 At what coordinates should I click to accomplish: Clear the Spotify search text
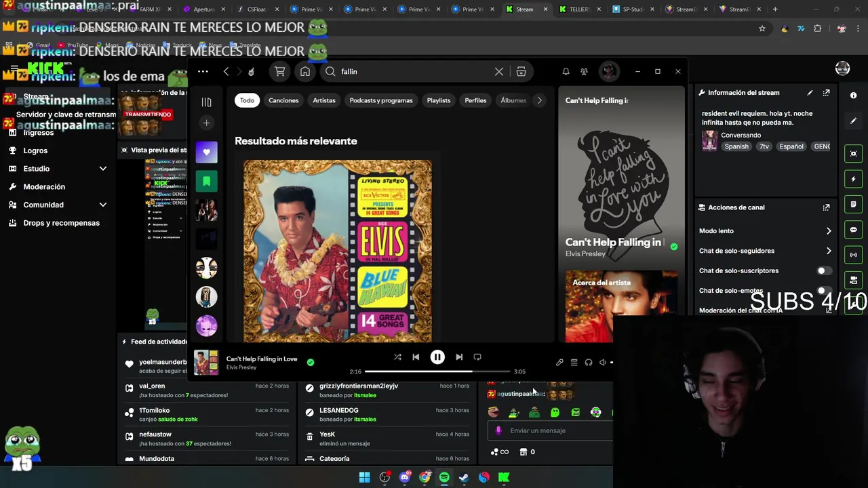click(x=499, y=71)
